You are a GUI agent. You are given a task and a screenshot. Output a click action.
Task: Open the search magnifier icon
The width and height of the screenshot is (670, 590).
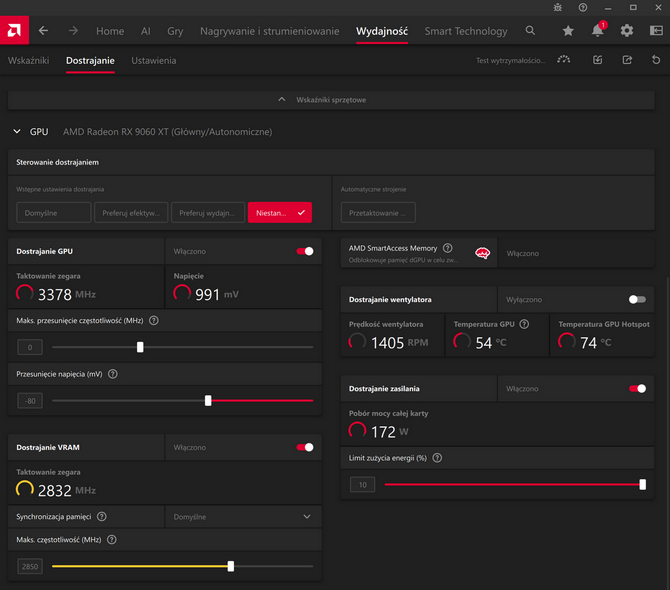pos(530,30)
